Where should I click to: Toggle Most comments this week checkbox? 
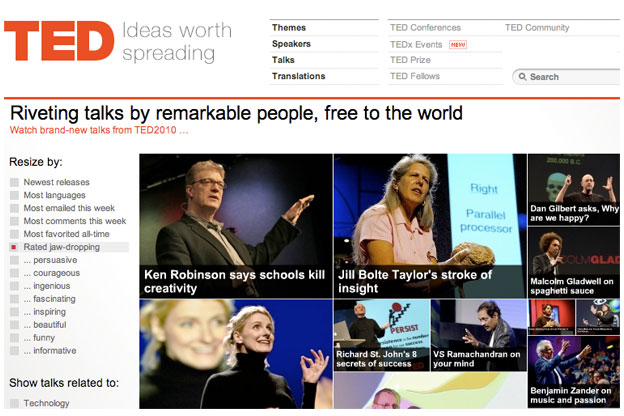pyautogui.click(x=14, y=221)
